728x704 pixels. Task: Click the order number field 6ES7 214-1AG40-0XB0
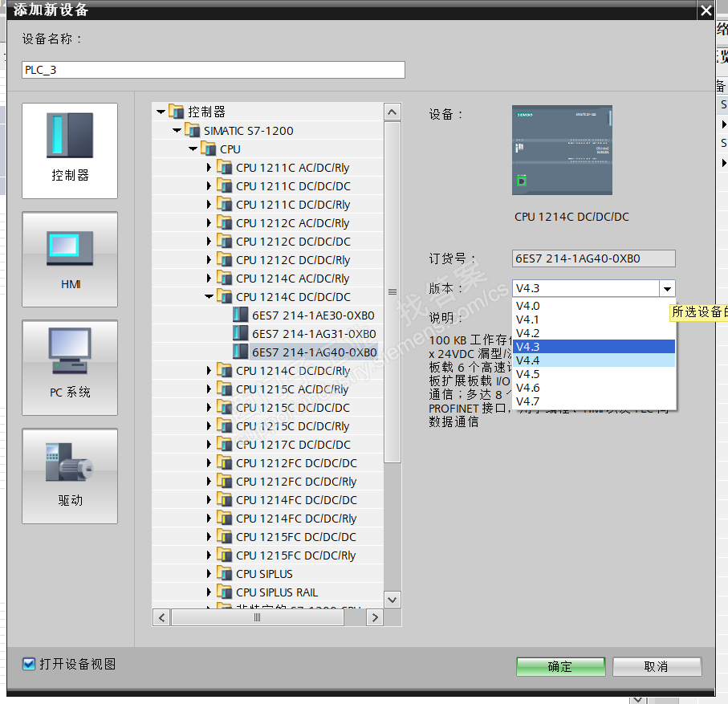pos(594,258)
